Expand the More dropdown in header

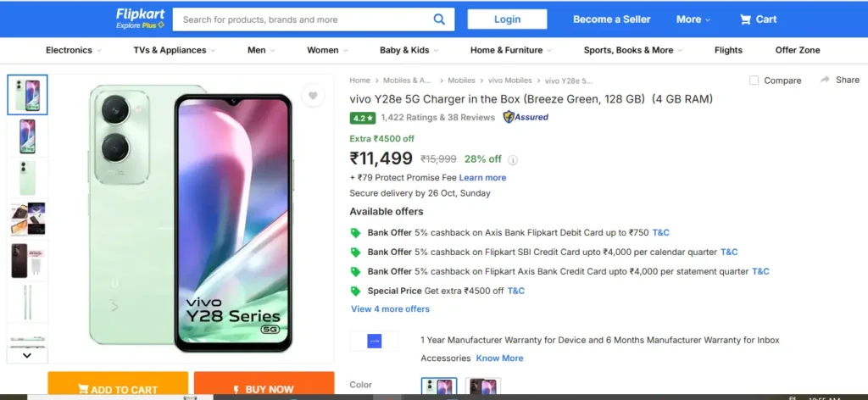693,19
